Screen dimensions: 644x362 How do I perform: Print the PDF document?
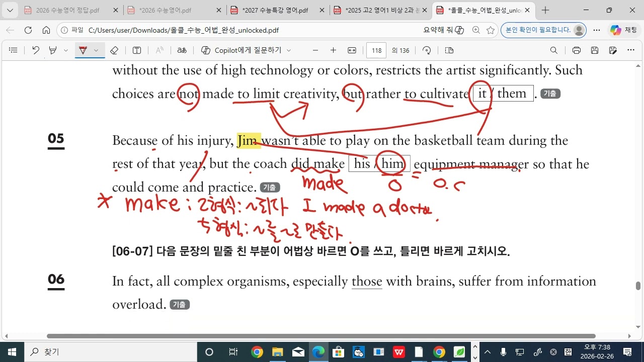(577, 50)
